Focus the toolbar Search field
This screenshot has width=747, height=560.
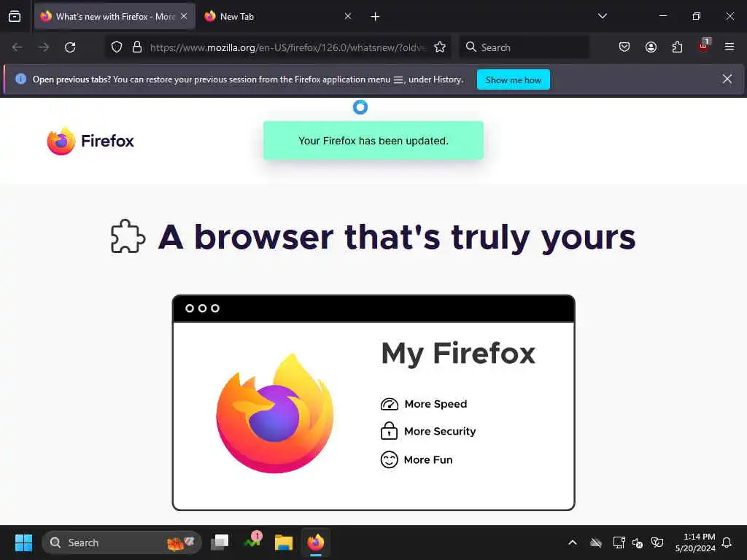[524, 47]
